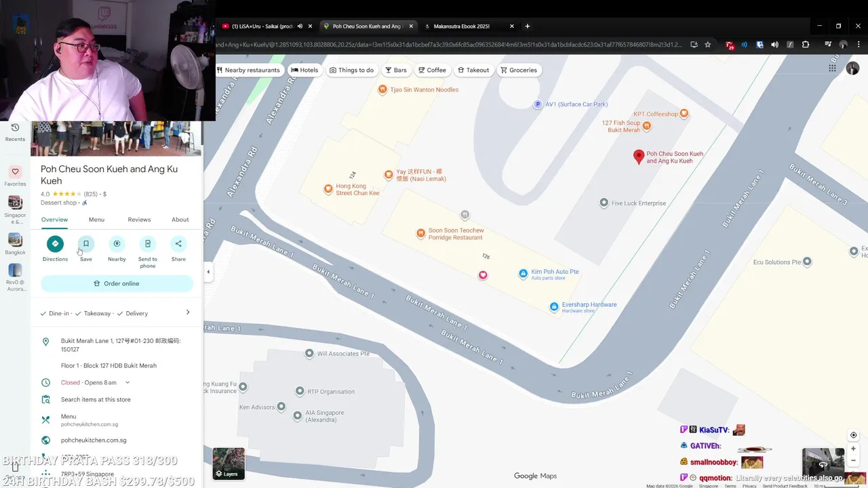
Task: Select the Overview tab
Action: pos(54,220)
